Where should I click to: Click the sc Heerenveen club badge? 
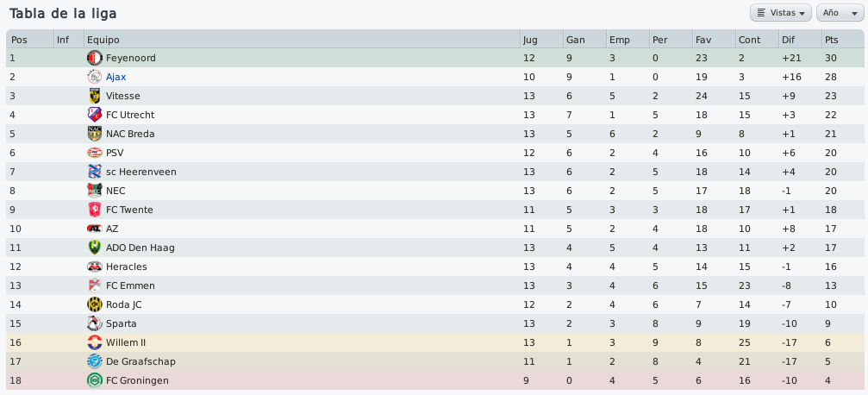click(95, 172)
